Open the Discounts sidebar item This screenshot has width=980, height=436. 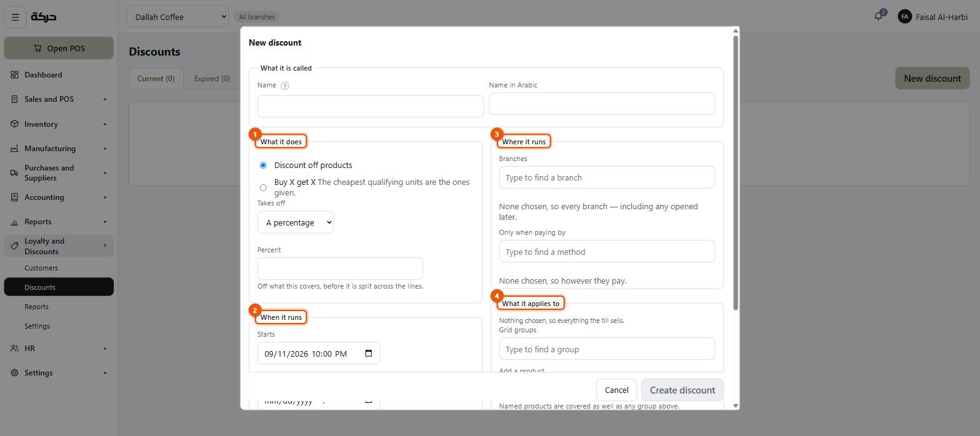tap(59, 287)
